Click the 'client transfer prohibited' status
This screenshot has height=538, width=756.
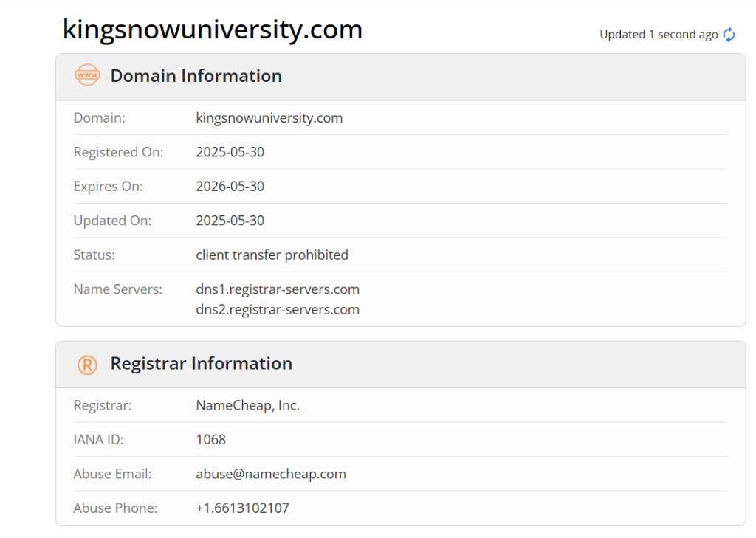click(x=272, y=255)
